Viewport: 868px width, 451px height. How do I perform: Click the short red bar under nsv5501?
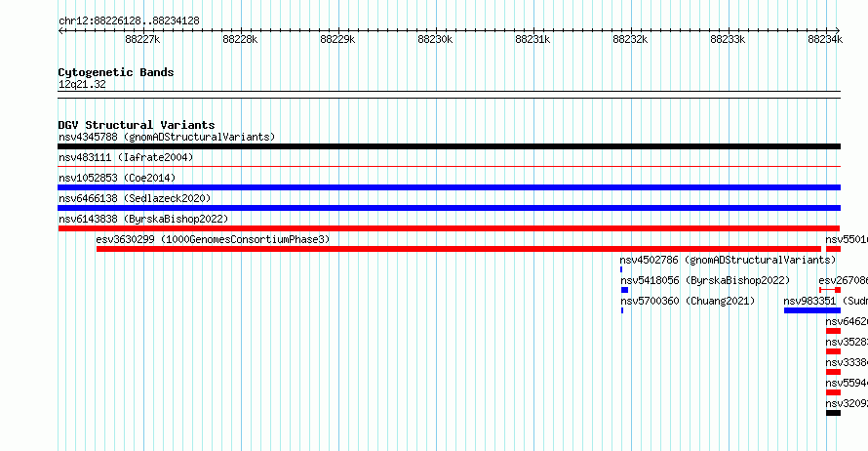[x=833, y=249]
